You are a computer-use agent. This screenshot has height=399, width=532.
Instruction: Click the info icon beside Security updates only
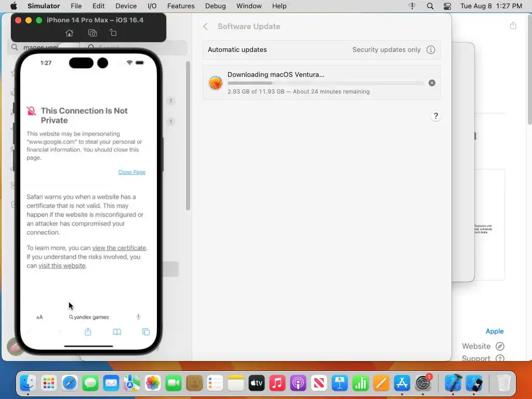coord(431,49)
